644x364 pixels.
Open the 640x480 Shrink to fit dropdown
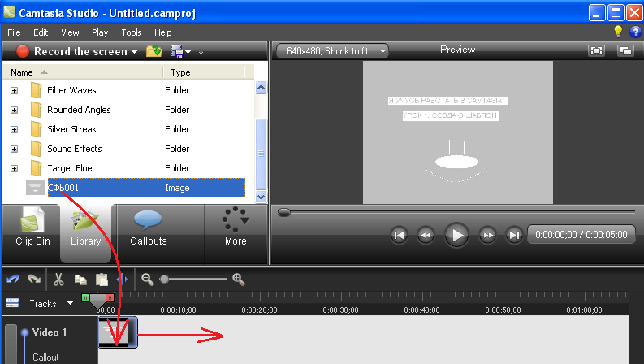click(x=332, y=51)
